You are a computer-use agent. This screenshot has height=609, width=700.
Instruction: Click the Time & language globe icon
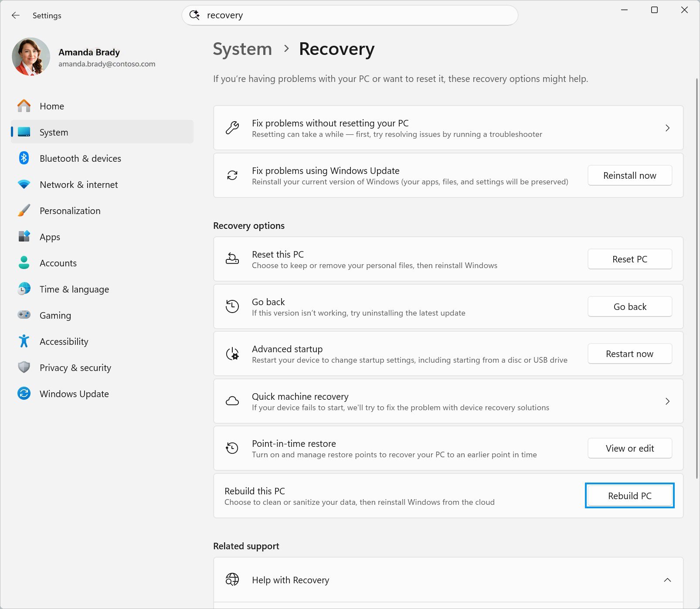(24, 289)
